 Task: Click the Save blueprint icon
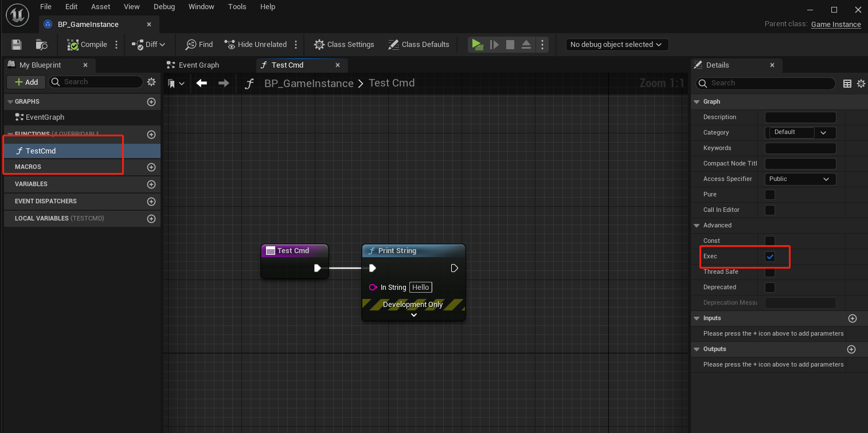(17, 45)
